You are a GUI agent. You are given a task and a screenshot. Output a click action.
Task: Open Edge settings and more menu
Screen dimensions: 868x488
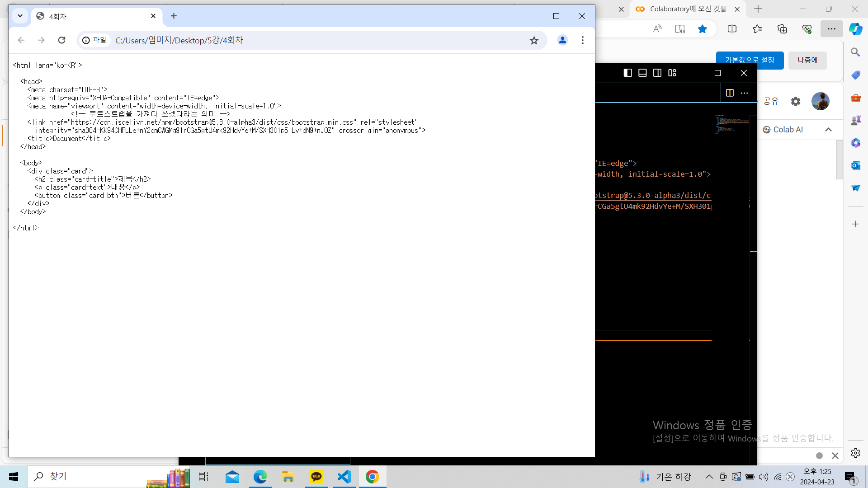point(831,28)
